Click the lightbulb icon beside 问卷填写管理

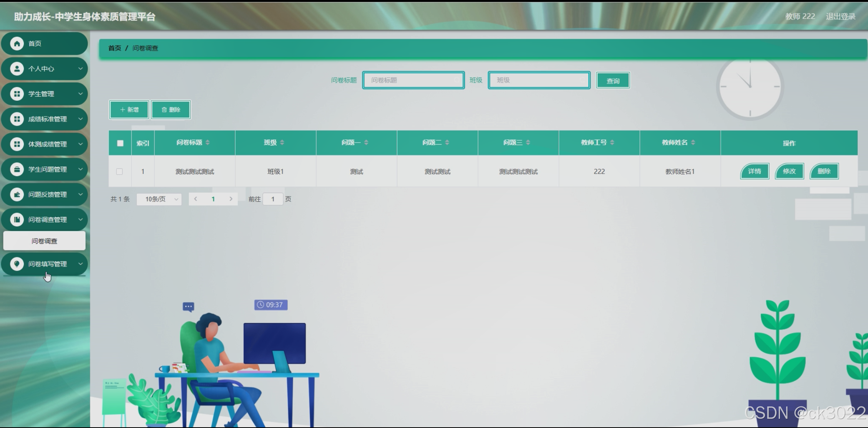click(x=17, y=264)
